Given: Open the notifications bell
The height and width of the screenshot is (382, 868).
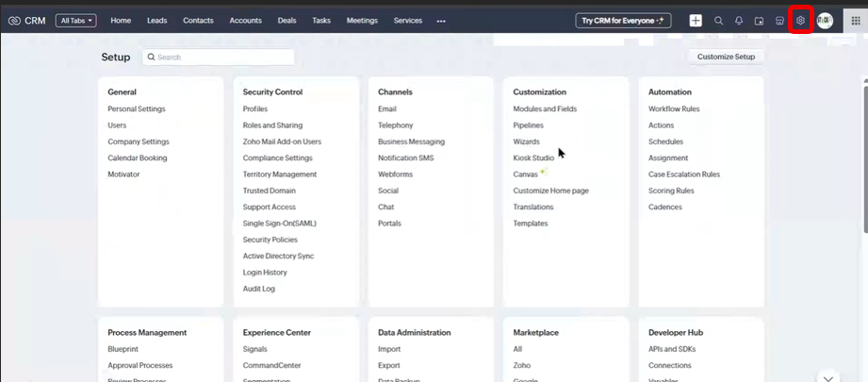Looking at the screenshot, I should click(x=739, y=21).
